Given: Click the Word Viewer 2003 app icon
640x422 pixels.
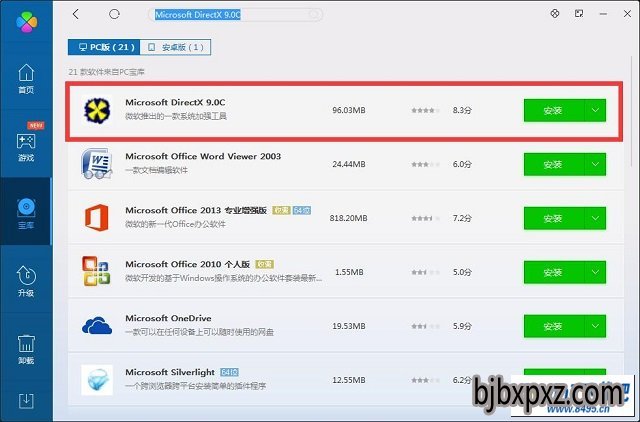Looking at the screenshot, I should click(97, 164).
